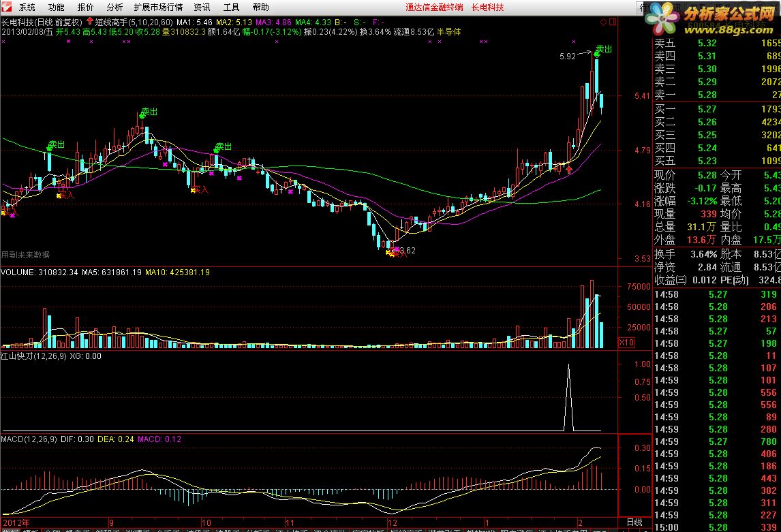Click the 3.53 price axis label
Screen dimensions: 781x532
642,259
